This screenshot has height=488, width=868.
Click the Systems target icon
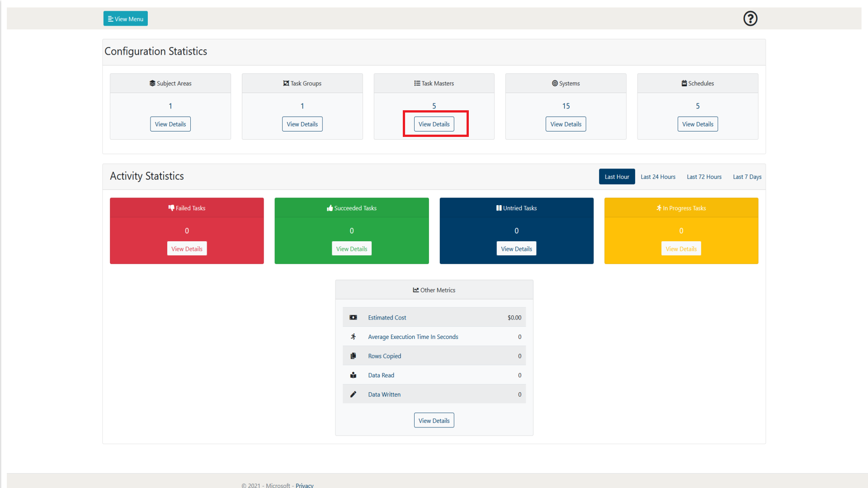(x=555, y=83)
